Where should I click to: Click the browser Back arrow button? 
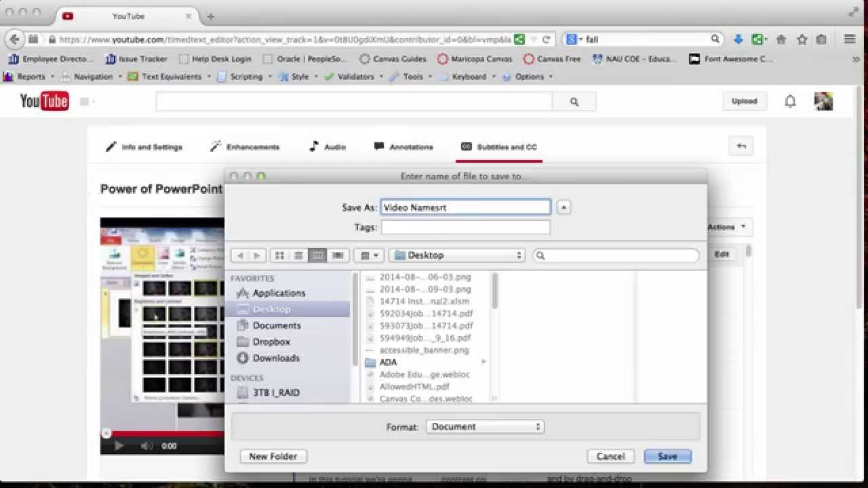point(14,39)
